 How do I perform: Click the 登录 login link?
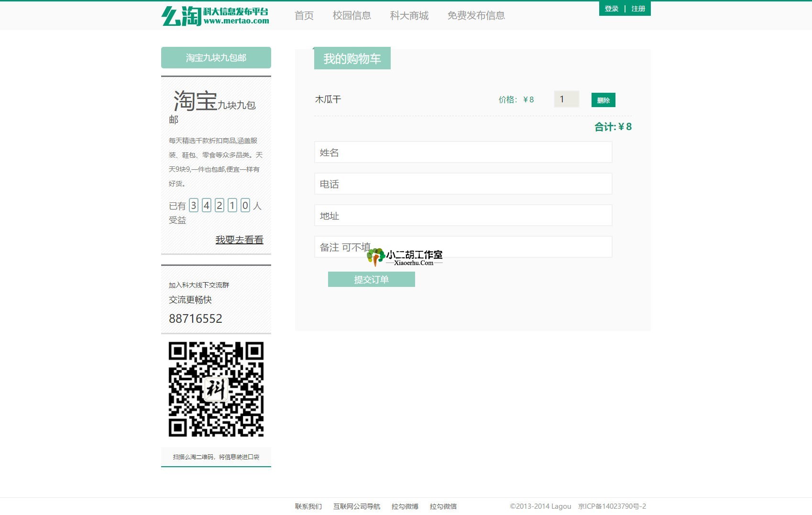(x=611, y=9)
